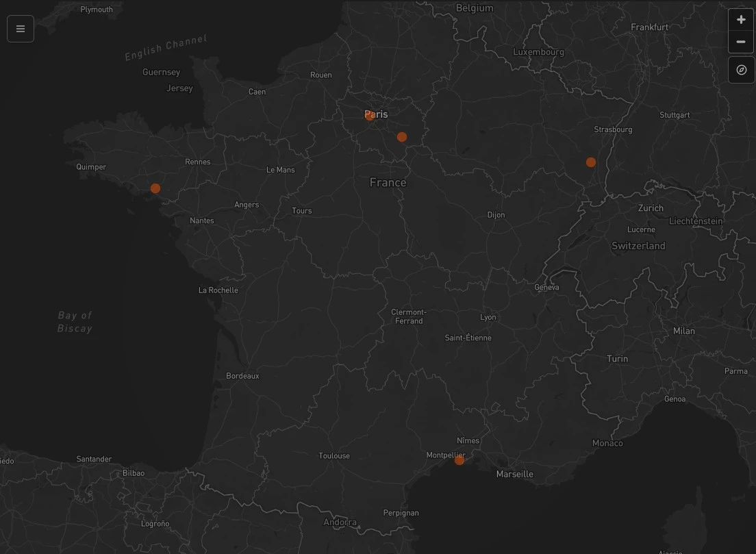Select the orange marker near Strasbourg
756x554 pixels.
590,162
